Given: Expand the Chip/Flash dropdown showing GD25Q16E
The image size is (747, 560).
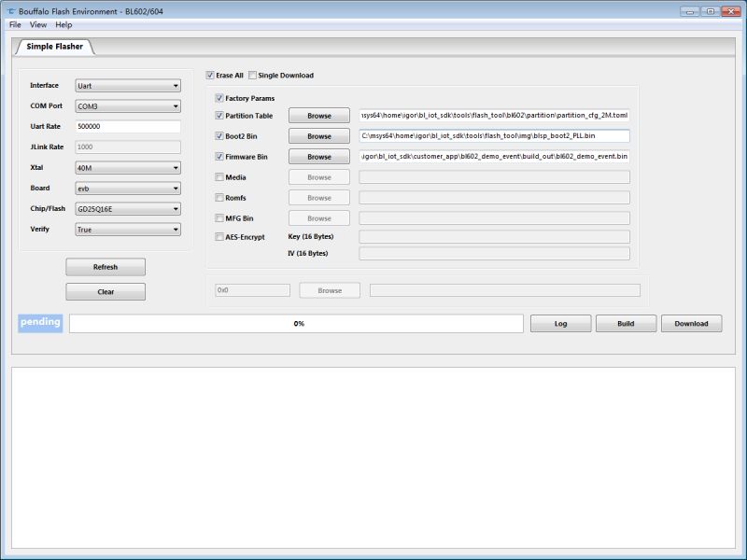Looking at the screenshot, I should coord(128,209).
